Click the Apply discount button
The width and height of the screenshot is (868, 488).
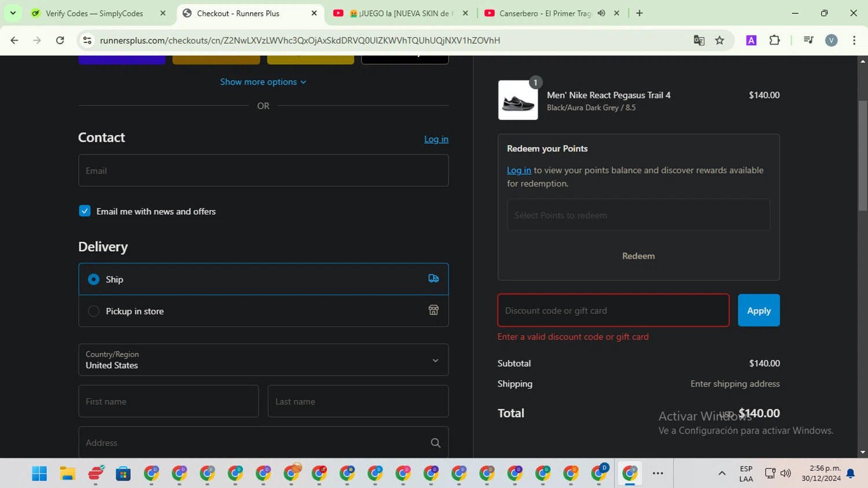tap(759, 310)
